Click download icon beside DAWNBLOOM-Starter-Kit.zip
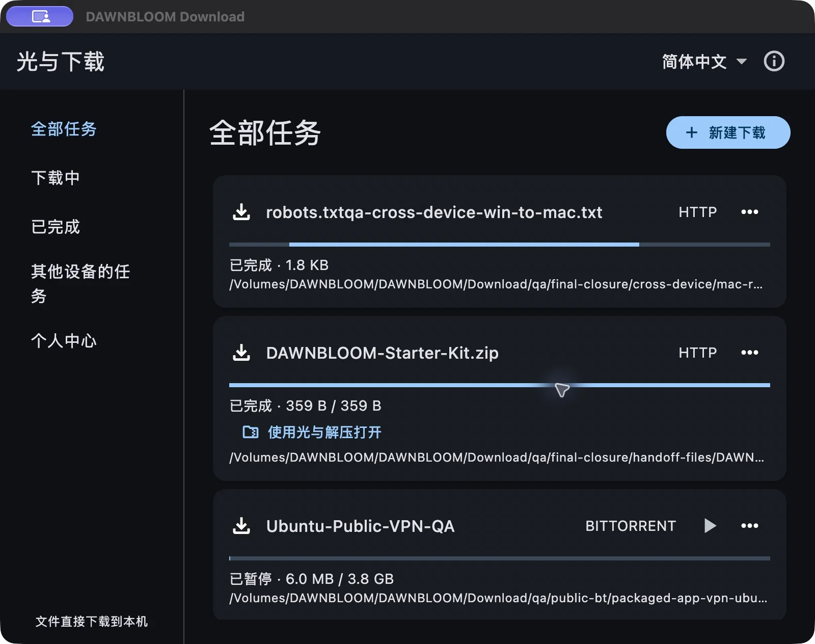This screenshot has width=815, height=644. pyautogui.click(x=241, y=353)
